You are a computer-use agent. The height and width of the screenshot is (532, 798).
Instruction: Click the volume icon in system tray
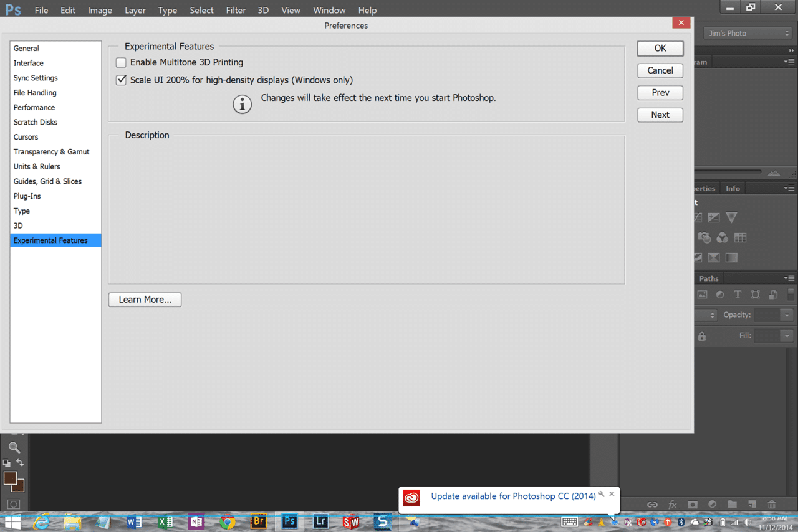[747, 522]
